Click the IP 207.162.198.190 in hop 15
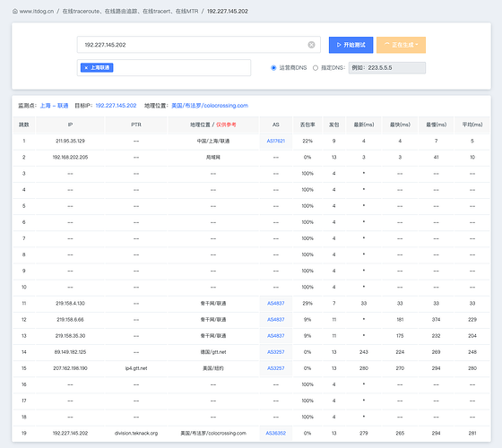 [x=70, y=368]
